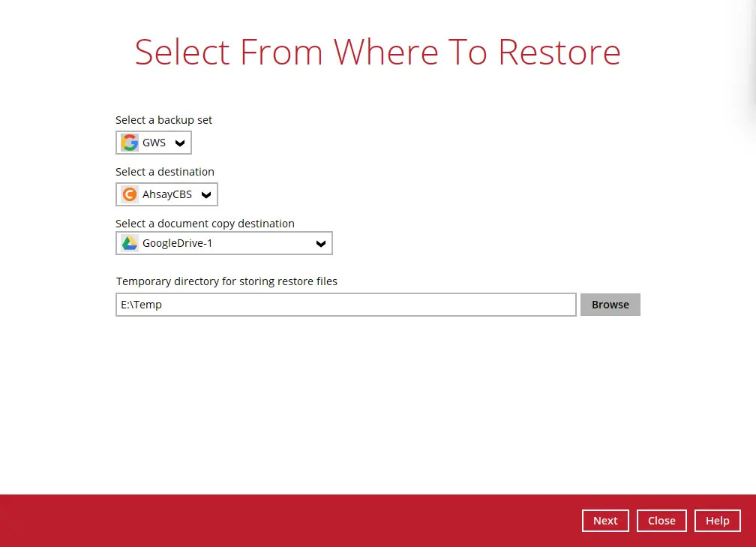Click the Google Workspace icon beside GWS
Screen dimensions: 756x547
129,143
